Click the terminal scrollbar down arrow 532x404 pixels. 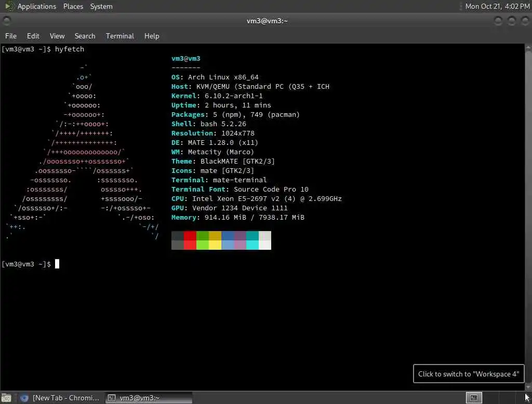point(528,387)
